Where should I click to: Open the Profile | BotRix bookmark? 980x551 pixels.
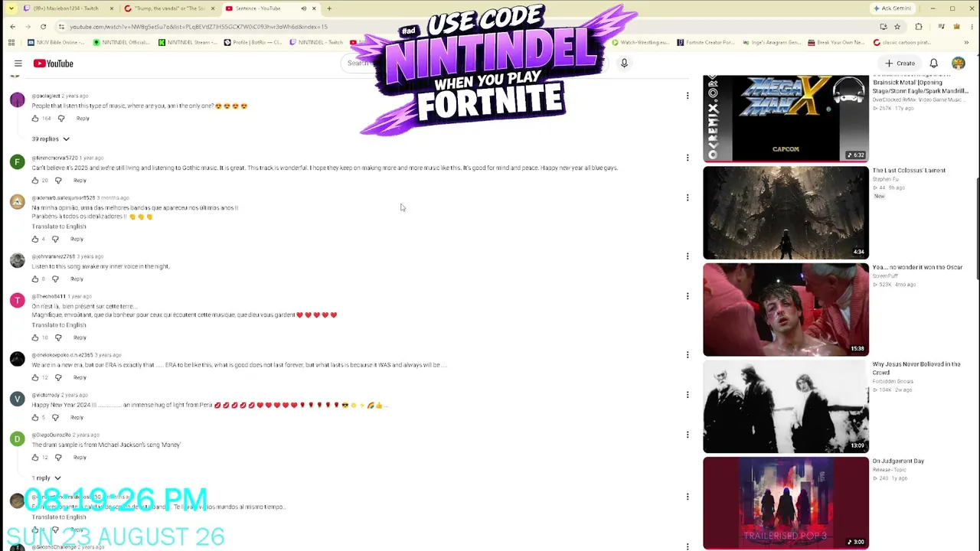point(254,43)
